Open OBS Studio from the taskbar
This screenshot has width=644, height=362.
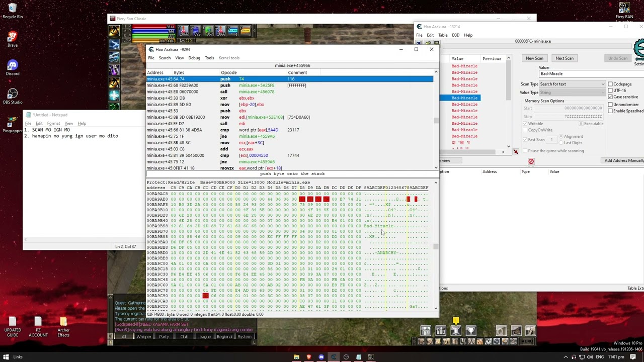[x=346, y=357]
